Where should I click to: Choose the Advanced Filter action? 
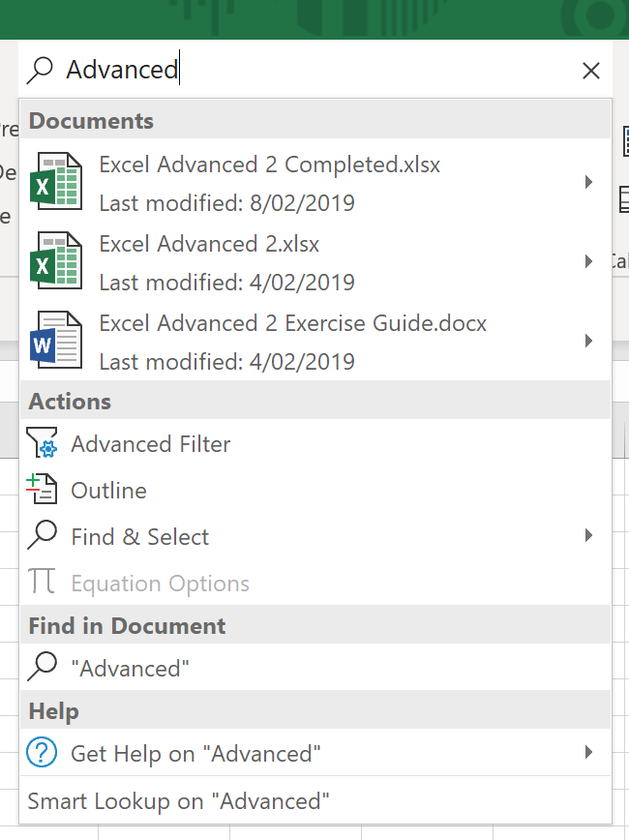150,443
